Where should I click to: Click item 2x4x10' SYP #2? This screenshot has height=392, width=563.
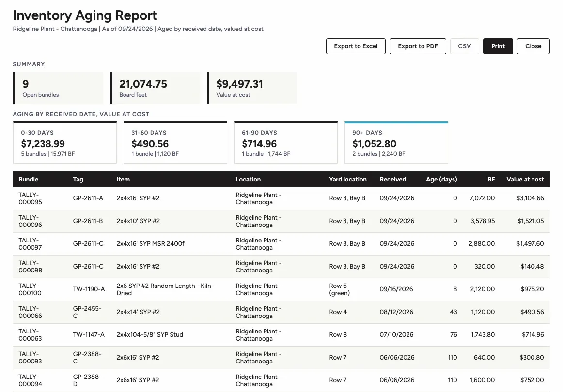coord(138,221)
